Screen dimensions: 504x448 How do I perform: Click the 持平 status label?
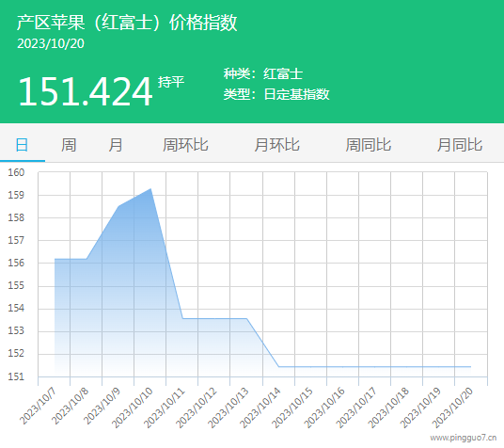click(171, 82)
